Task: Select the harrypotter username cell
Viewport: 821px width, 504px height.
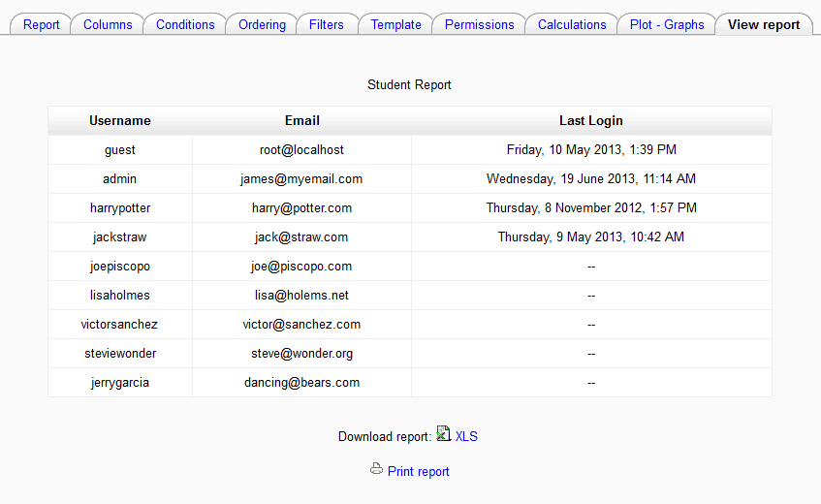Action: click(120, 208)
